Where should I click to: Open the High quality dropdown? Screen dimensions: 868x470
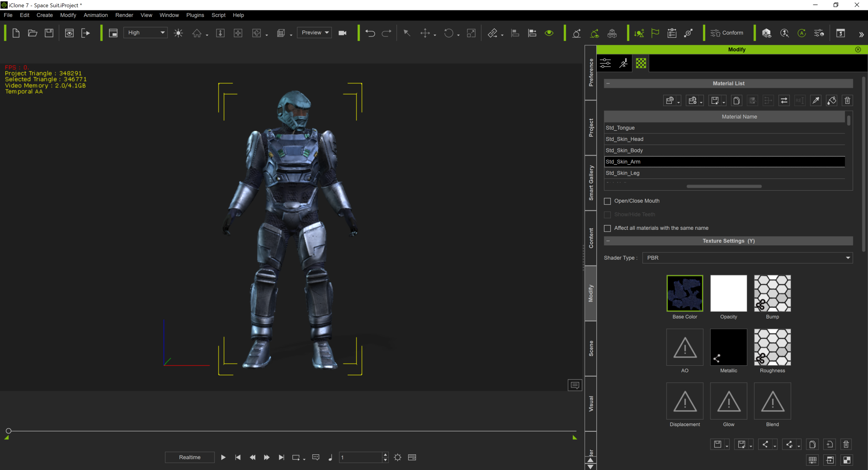pos(146,33)
